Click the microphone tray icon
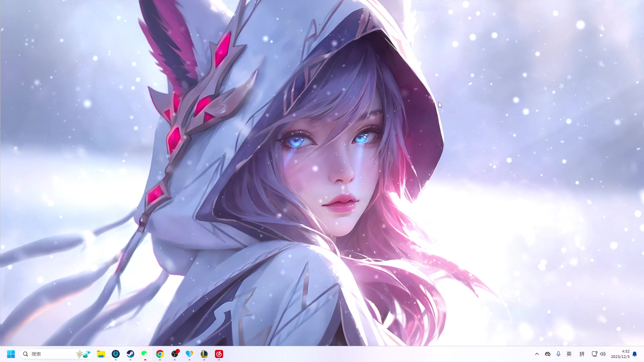644x362 pixels. [558, 354]
